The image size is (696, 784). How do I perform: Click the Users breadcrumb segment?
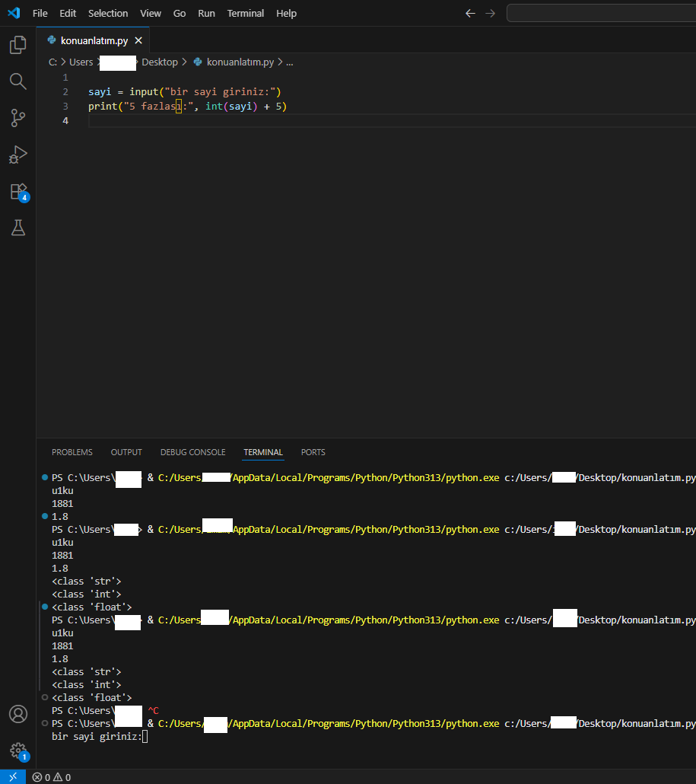click(81, 62)
